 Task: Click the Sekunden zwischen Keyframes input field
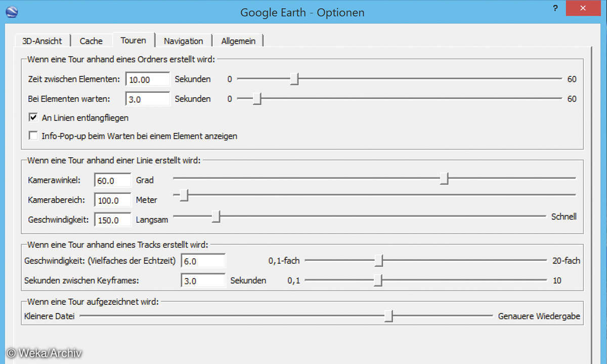point(203,280)
